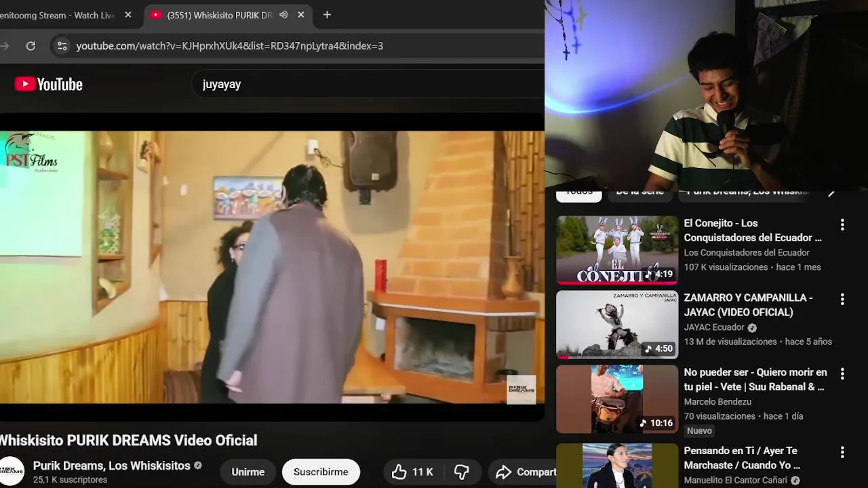Open El Conejito video thumbnail
Screen dimensions: 868x488
click(617, 250)
